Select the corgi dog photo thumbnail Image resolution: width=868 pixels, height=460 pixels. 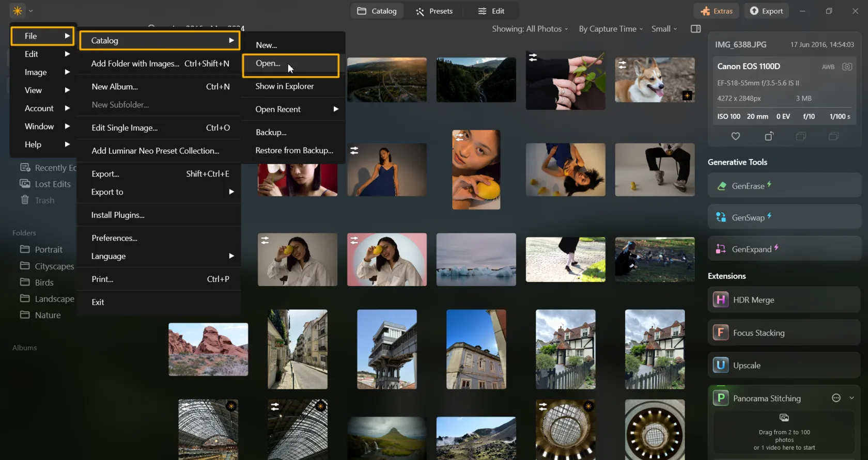pyautogui.click(x=654, y=80)
